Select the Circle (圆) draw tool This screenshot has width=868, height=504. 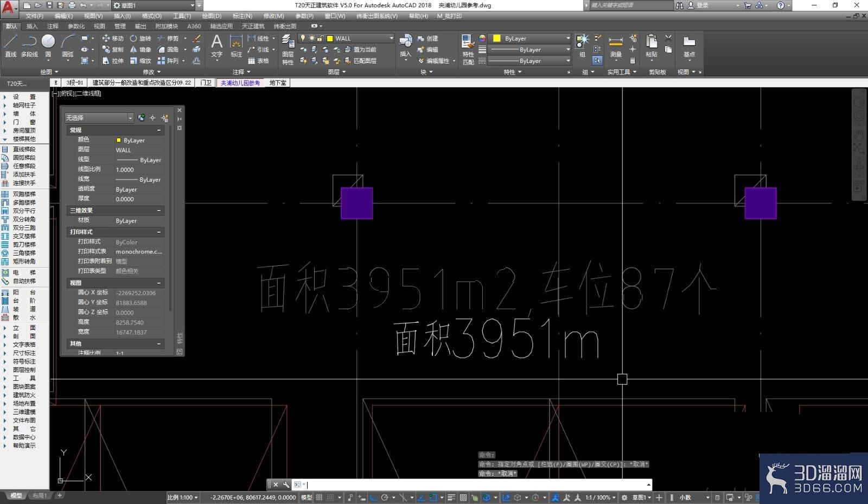click(x=48, y=46)
